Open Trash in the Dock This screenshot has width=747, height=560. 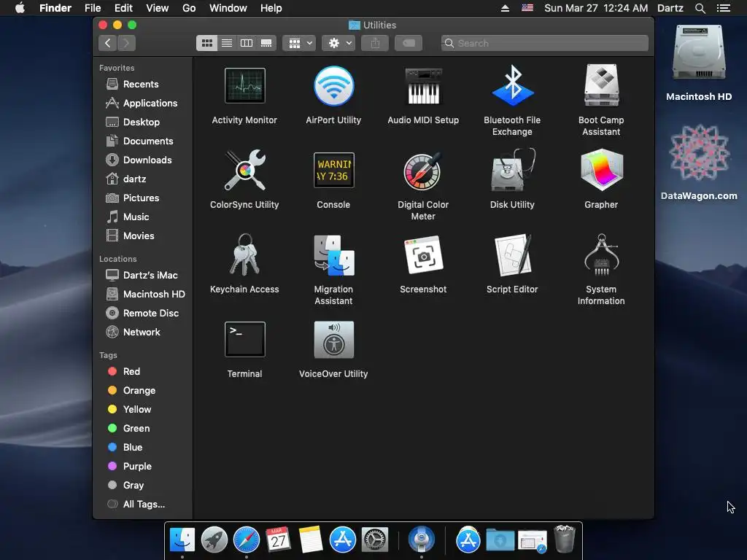coord(565,539)
